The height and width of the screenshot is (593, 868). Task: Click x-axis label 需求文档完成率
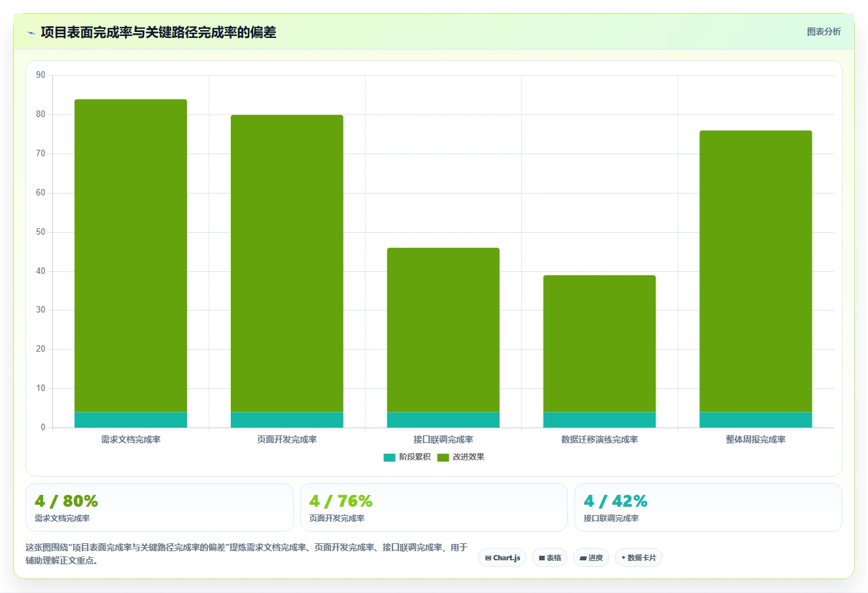click(131, 440)
